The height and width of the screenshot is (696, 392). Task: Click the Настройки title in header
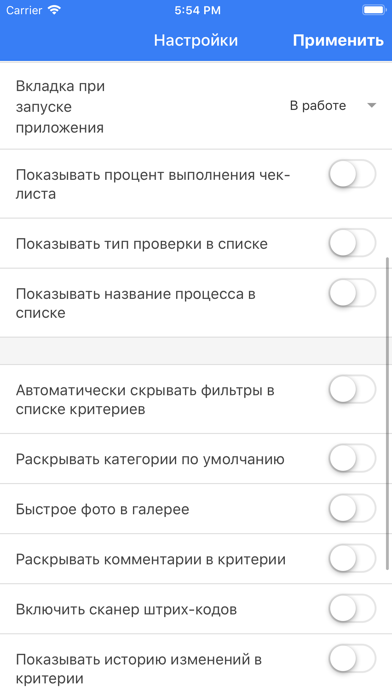[x=196, y=40]
